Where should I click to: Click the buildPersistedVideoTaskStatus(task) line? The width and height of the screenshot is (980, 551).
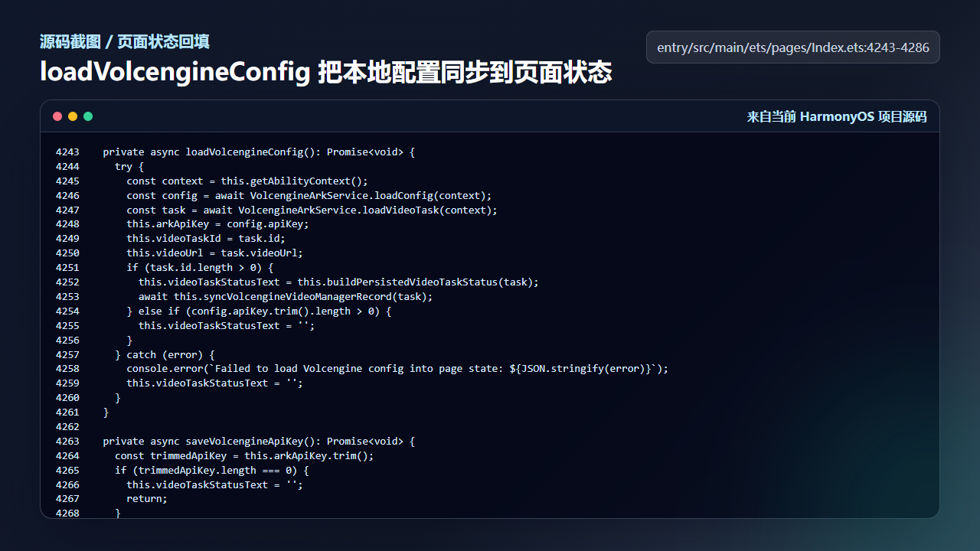tap(339, 282)
